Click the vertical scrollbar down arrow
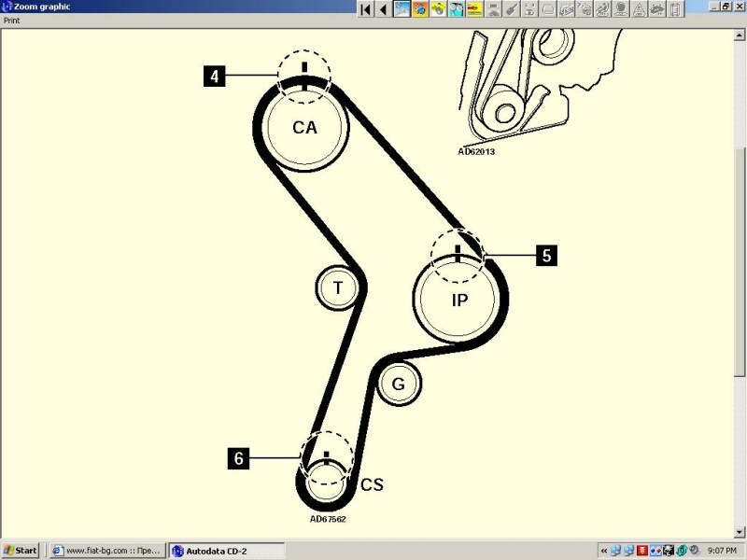Viewport: 747px width, 560px height. (x=740, y=532)
